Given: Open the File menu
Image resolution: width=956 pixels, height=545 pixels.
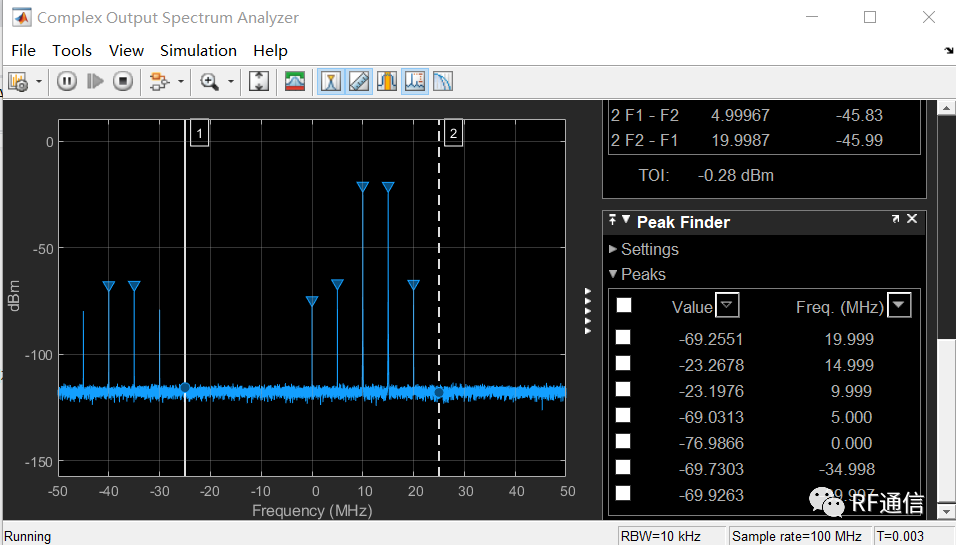Looking at the screenshot, I should tap(23, 51).
